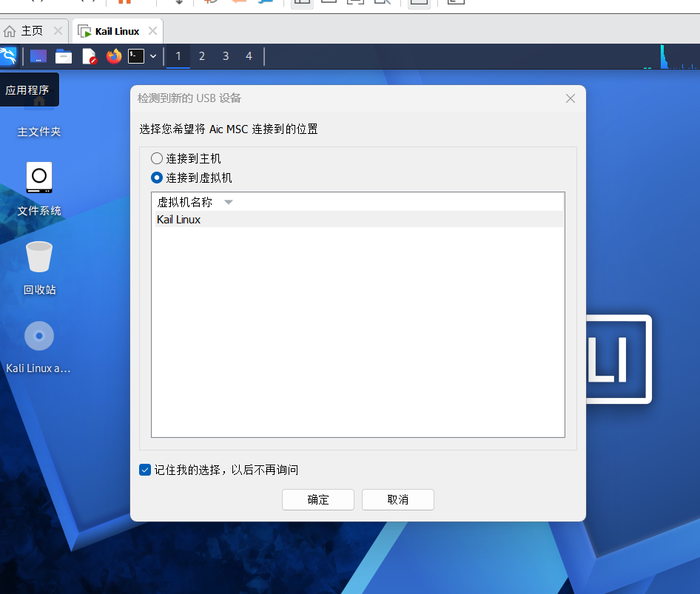The width and height of the screenshot is (700, 594).
Task: Click the home icon in 主页 tab
Action: (x=10, y=31)
